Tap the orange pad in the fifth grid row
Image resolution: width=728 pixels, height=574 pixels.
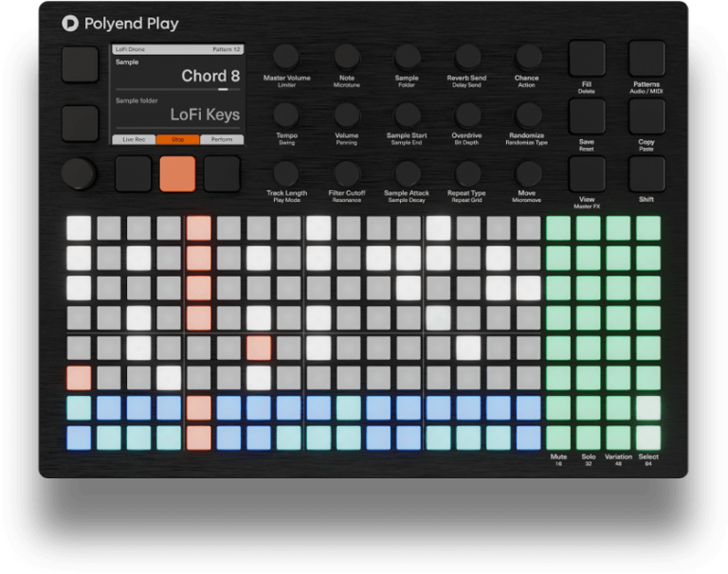click(259, 348)
